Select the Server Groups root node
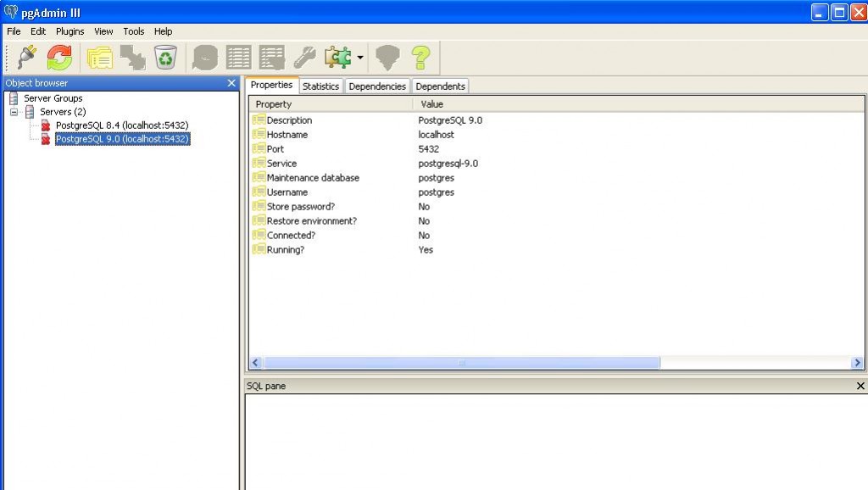 [x=53, y=98]
